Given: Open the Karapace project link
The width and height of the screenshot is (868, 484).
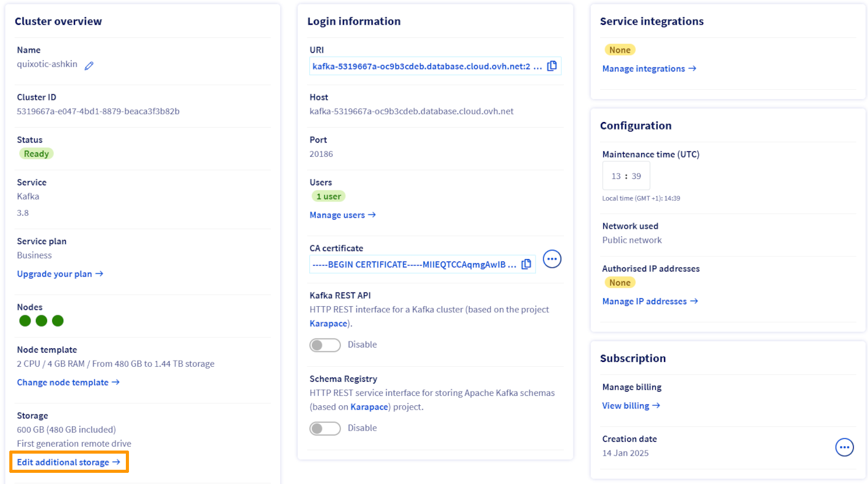Looking at the screenshot, I should [x=328, y=323].
